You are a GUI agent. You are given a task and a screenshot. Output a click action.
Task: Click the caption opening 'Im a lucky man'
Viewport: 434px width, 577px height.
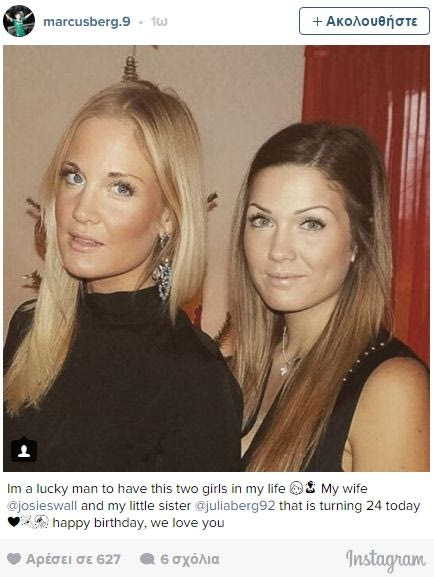coord(53,489)
